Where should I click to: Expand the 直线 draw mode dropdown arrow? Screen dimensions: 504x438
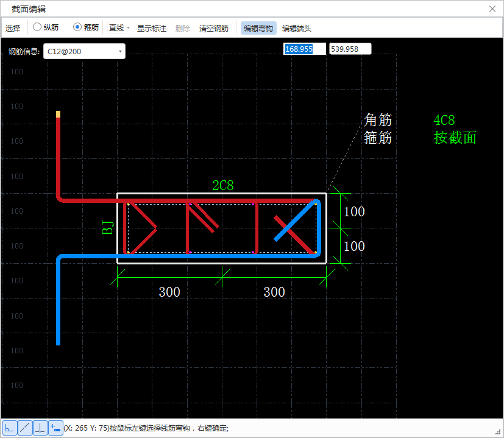[128, 28]
